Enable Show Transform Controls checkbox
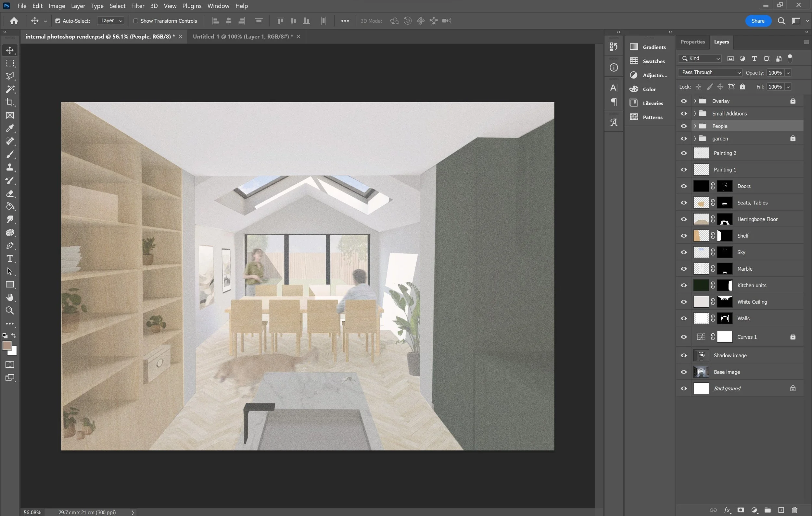Screen dimensions: 812x516 coord(135,21)
